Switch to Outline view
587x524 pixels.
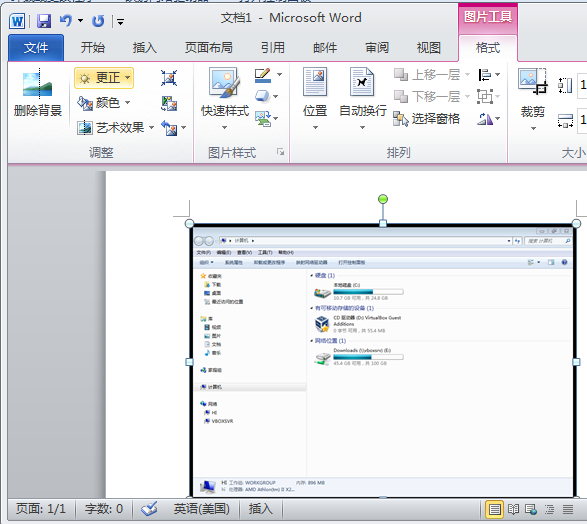click(549, 509)
